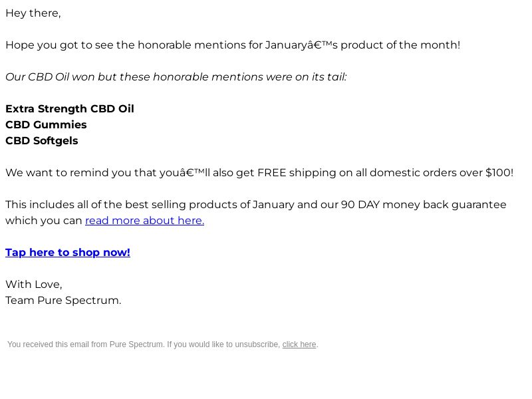Viewport: 532px width, 399px height.
Task: Unsubscribe via the 'click here' footer link
Action: pyautogui.click(x=299, y=344)
